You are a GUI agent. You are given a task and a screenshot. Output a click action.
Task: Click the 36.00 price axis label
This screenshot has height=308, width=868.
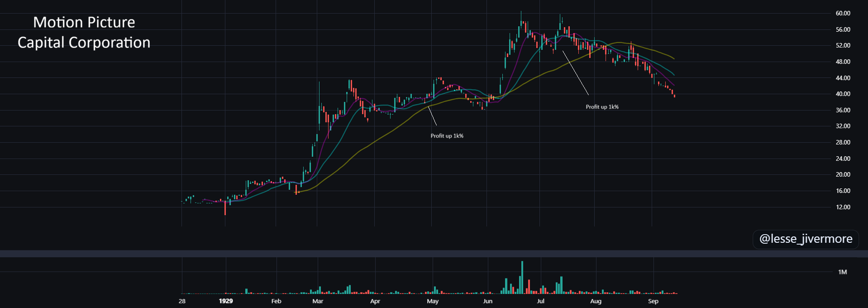(x=843, y=110)
